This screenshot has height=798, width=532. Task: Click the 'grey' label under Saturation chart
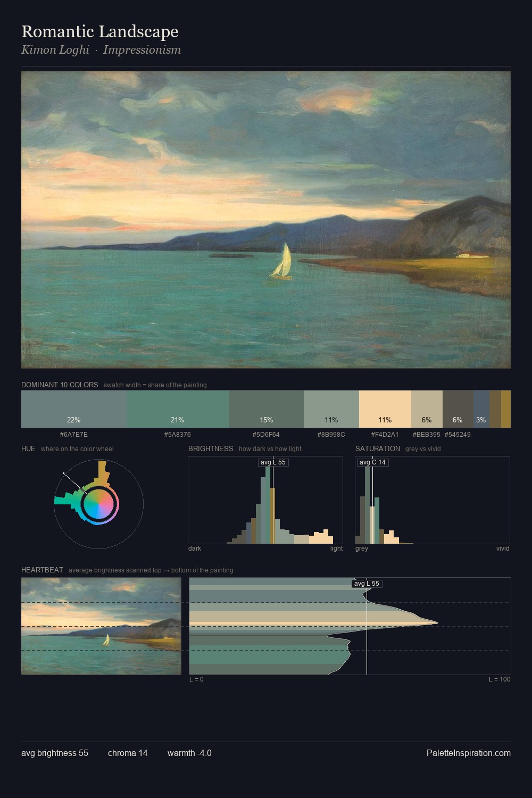point(362,548)
